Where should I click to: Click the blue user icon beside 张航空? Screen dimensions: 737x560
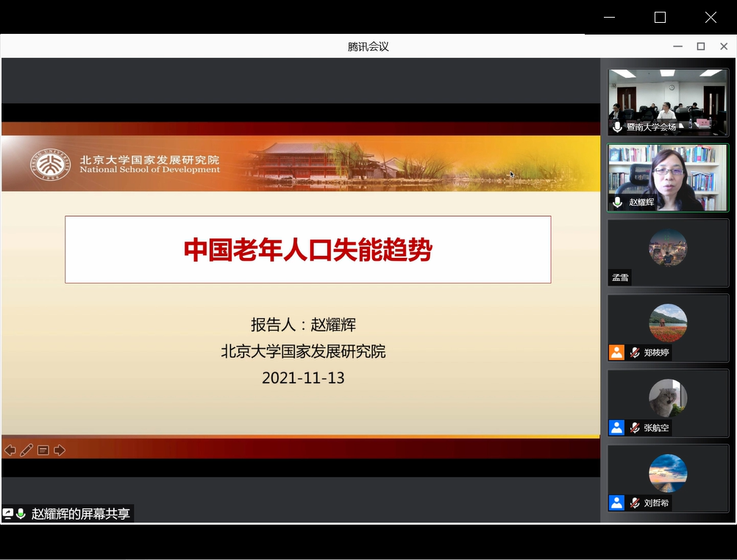(x=616, y=428)
